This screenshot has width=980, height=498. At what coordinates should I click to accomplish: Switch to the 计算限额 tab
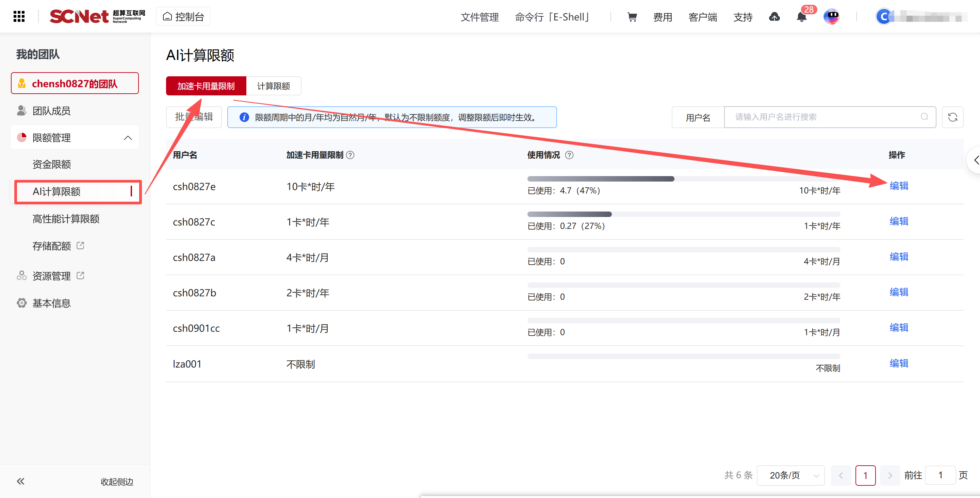click(274, 86)
